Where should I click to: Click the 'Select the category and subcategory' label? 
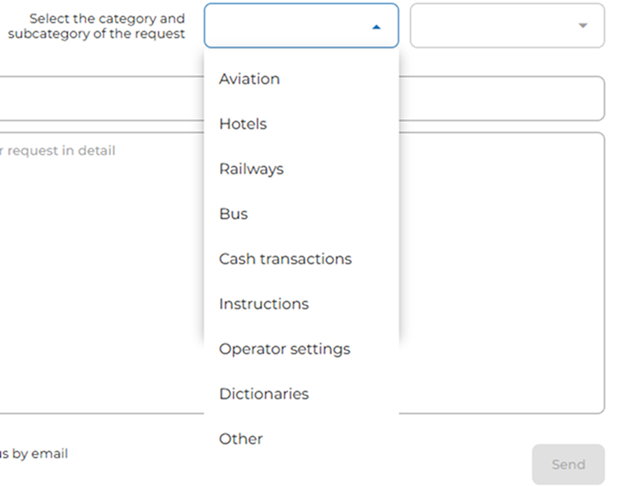[98, 26]
